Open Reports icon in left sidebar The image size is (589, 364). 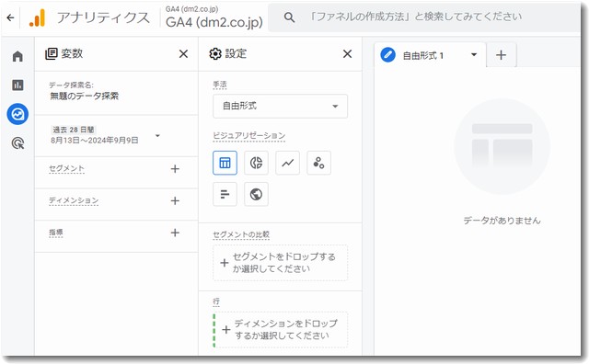(x=17, y=85)
